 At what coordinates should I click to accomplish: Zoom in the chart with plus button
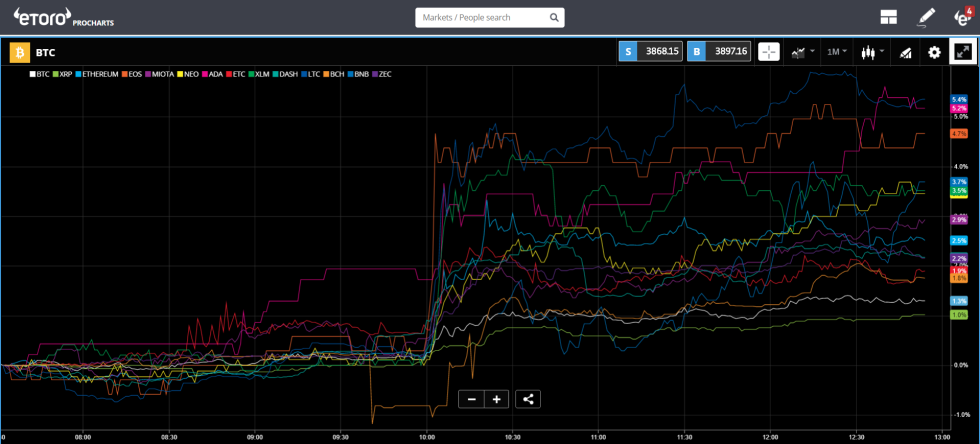tap(497, 399)
